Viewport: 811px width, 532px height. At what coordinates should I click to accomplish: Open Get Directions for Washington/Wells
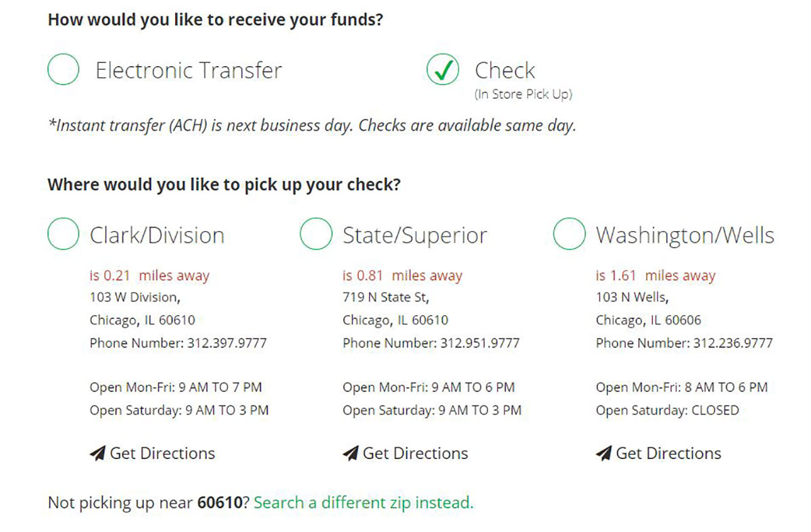coord(668,453)
